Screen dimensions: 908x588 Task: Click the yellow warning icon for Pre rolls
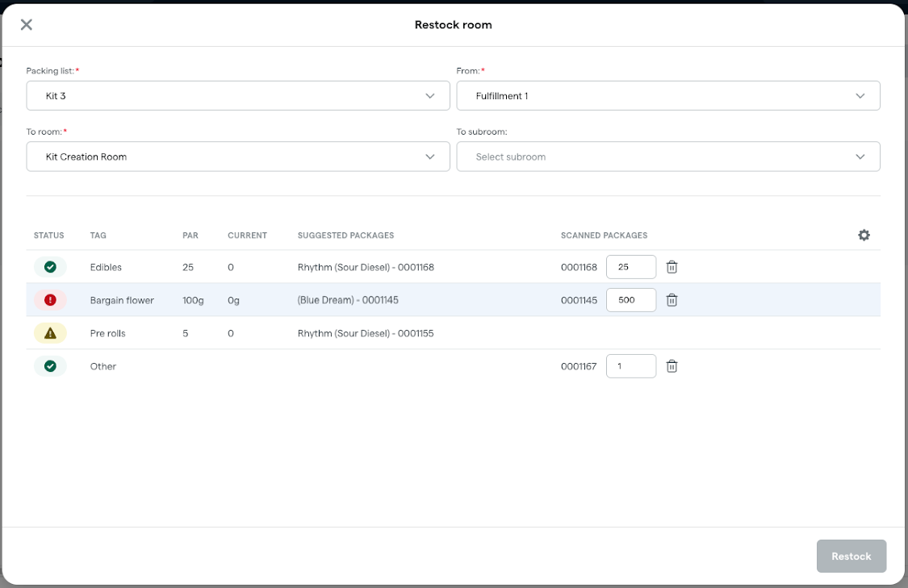coord(48,332)
